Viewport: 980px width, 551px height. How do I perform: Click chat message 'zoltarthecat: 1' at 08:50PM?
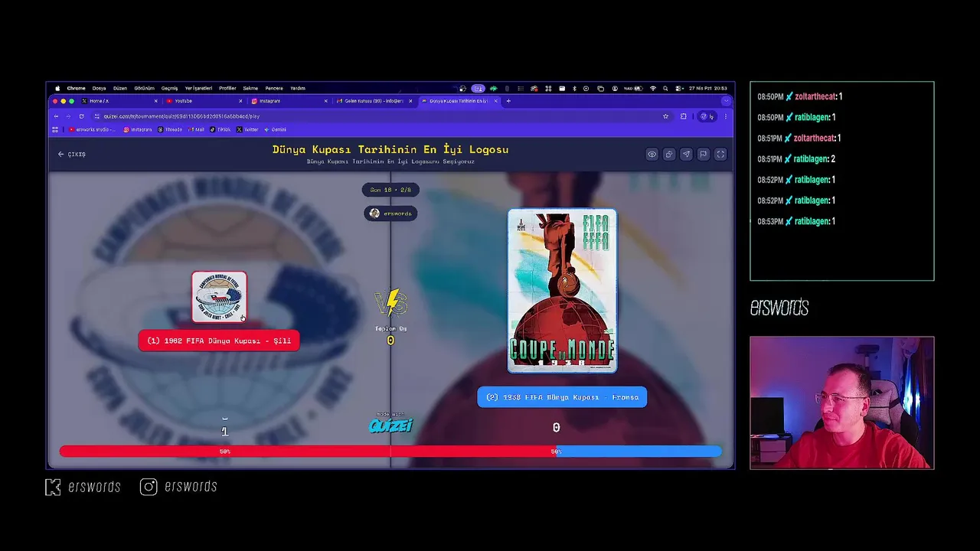tap(799, 96)
